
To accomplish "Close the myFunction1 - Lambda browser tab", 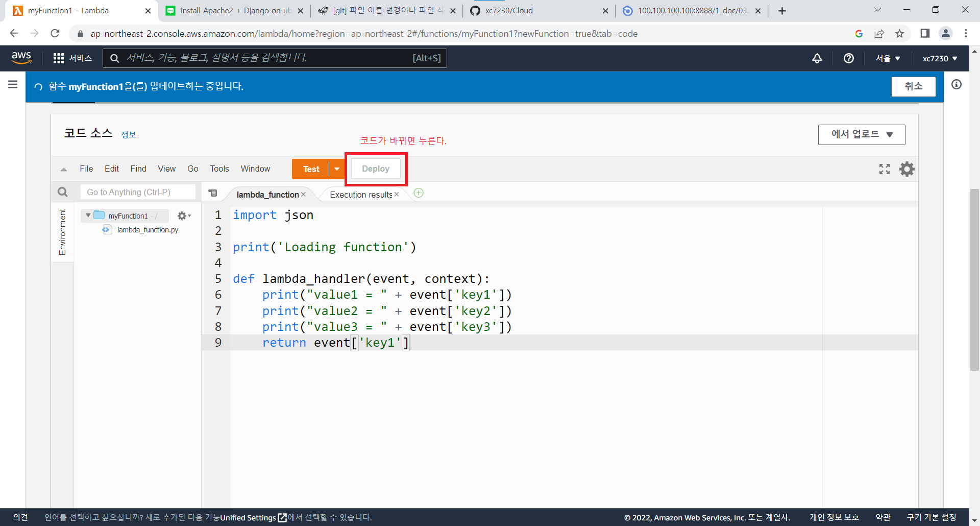I will [x=148, y=11].
